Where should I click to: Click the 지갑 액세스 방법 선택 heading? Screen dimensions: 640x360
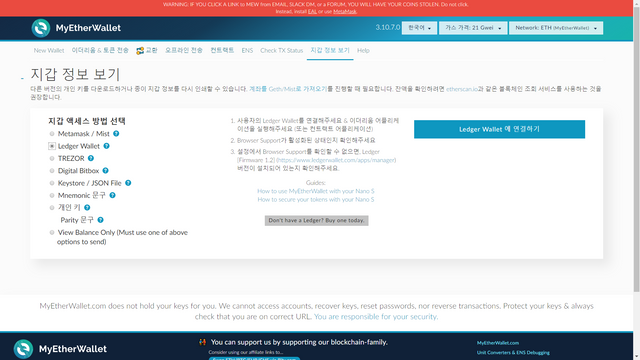pyautogui.click(x=87, y=121)
